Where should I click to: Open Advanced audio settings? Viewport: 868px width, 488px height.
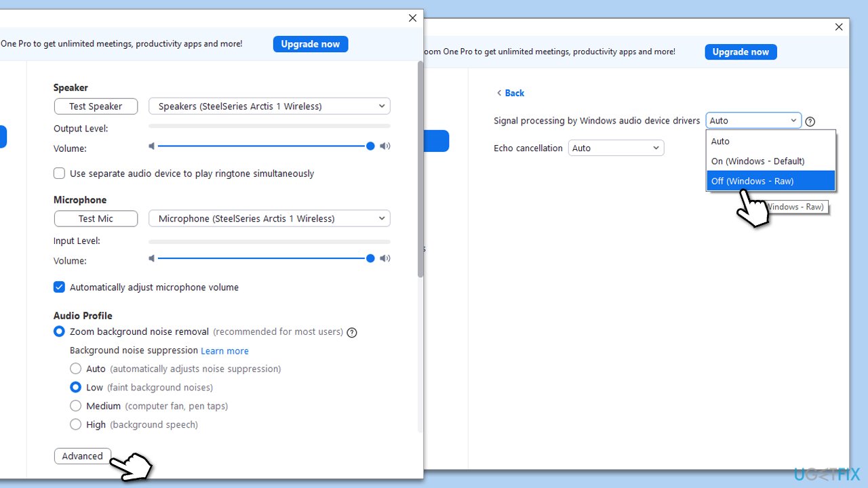click(x=82, y=456)
